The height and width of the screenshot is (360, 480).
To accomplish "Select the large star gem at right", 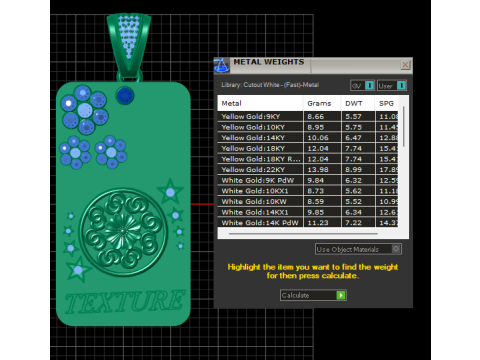I will point(170,191).
